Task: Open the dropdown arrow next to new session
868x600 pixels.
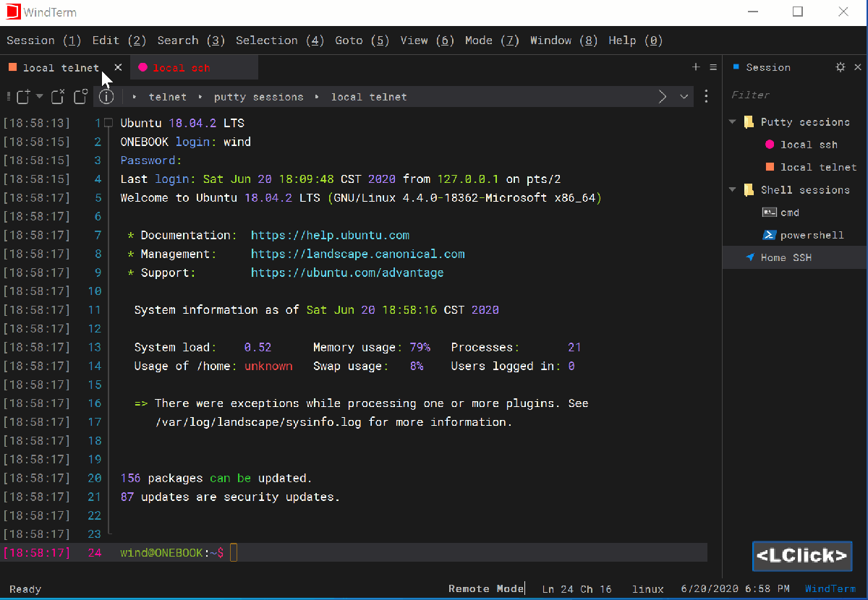Action: click(x=40, y=96)
